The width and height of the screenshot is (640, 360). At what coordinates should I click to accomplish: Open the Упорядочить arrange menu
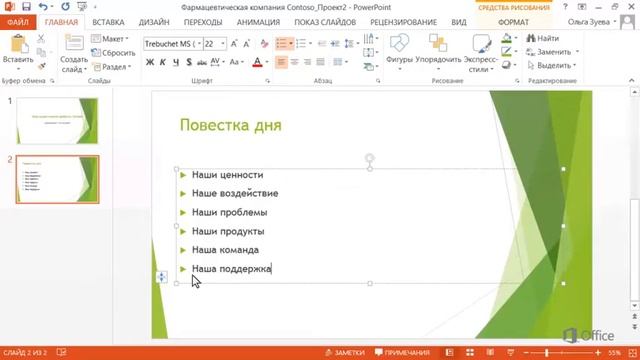[438, 53]
